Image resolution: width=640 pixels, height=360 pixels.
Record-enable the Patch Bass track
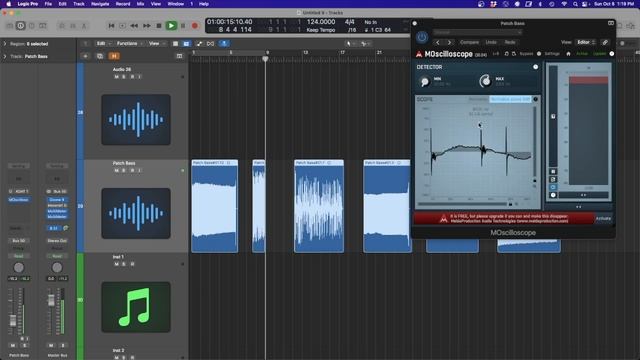pos(132,170)
